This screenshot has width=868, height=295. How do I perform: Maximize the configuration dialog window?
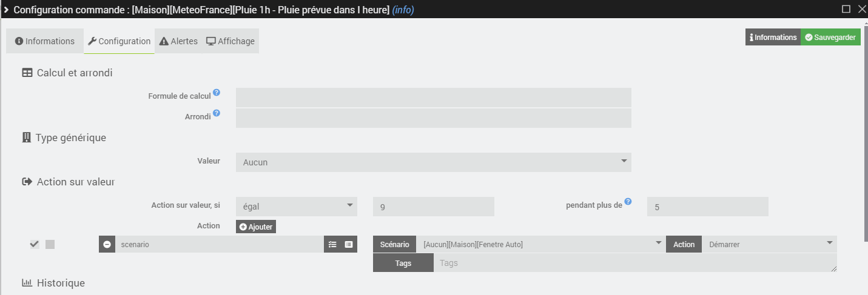point(846,9)
